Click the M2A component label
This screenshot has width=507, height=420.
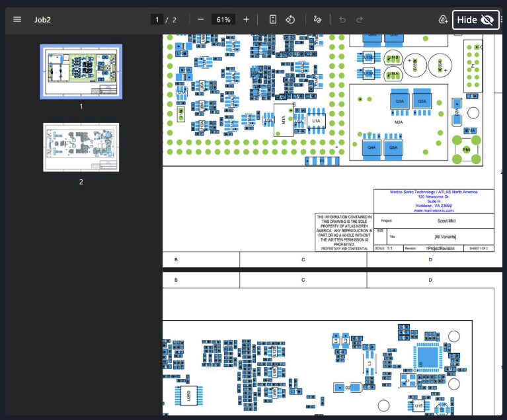(399, 122)
